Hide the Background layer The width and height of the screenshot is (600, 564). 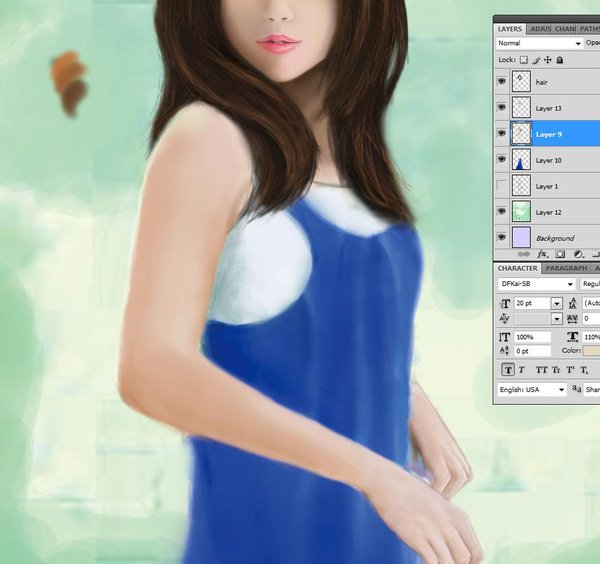tap(501, 237)
